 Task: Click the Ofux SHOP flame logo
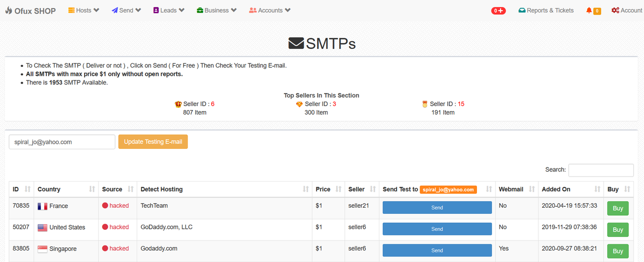click(x=9, y=10)
